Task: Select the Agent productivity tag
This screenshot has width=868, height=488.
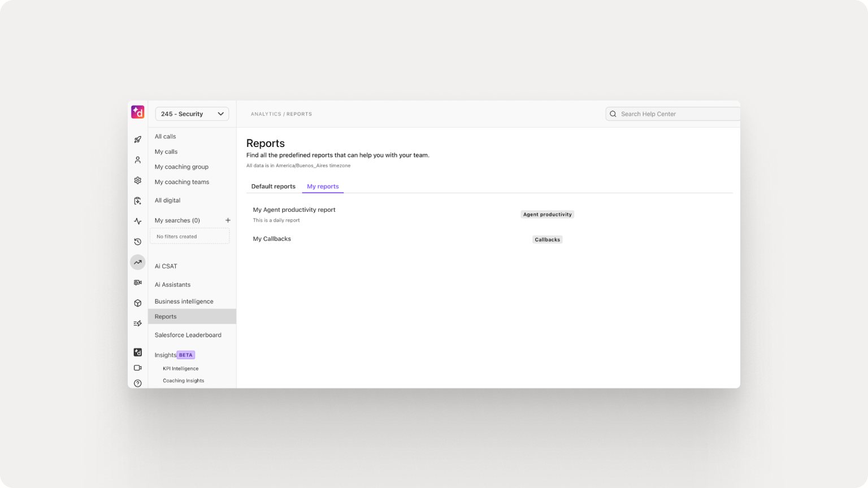Action: point(547,214)
